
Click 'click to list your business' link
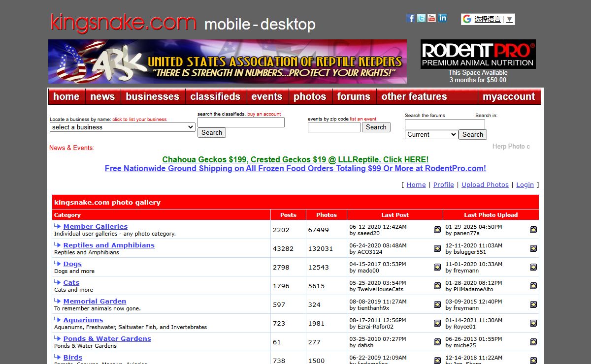point(139,120)
